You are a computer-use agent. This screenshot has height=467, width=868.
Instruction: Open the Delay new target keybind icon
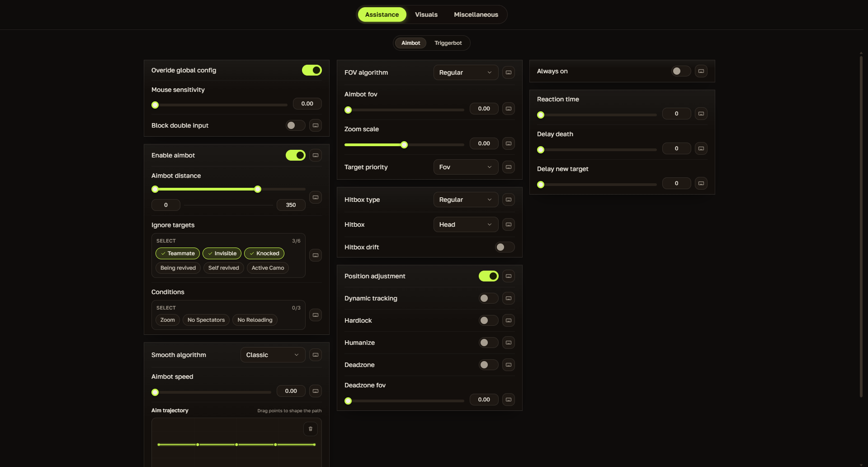point(701,183)
